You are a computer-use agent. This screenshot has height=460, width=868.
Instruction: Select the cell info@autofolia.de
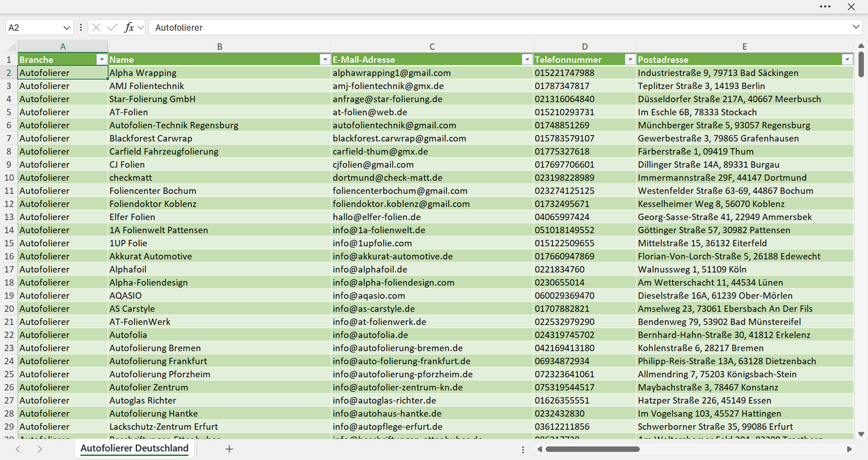tap(432, 335)
